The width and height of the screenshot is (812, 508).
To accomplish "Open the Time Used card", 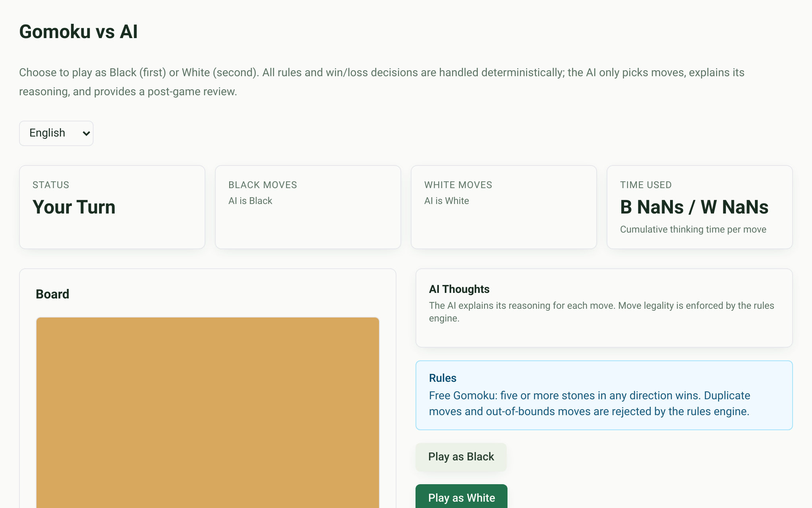I will click(x=700, y=207).
